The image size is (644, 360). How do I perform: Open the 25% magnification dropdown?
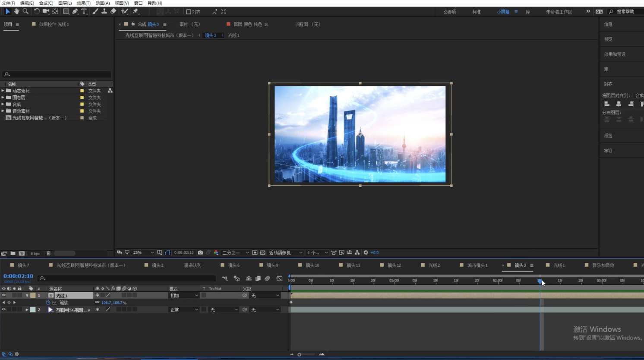(143, 253)
